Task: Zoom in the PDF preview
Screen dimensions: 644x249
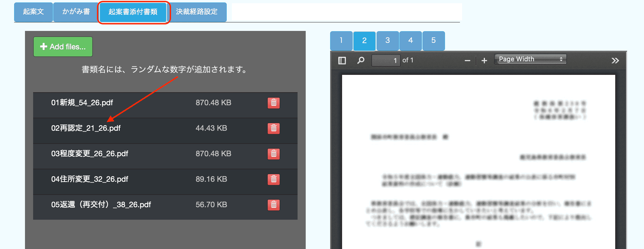Action: click(x=484, y=60)
